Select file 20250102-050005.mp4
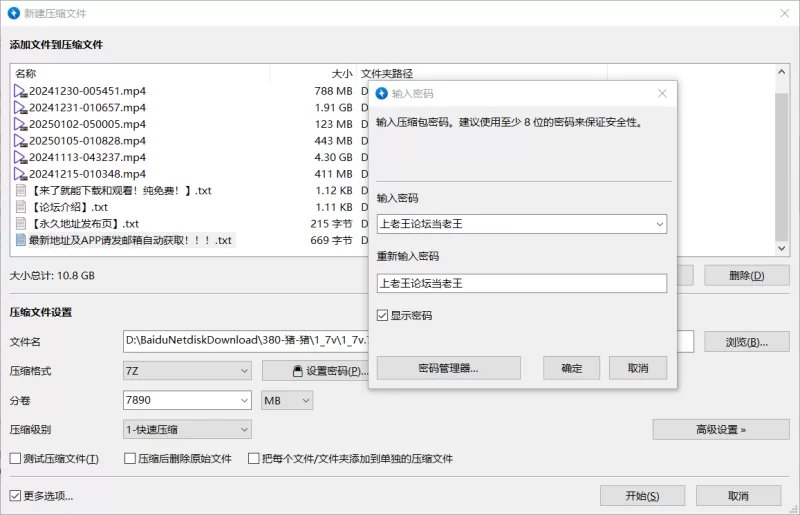 [x=87, y=124]
